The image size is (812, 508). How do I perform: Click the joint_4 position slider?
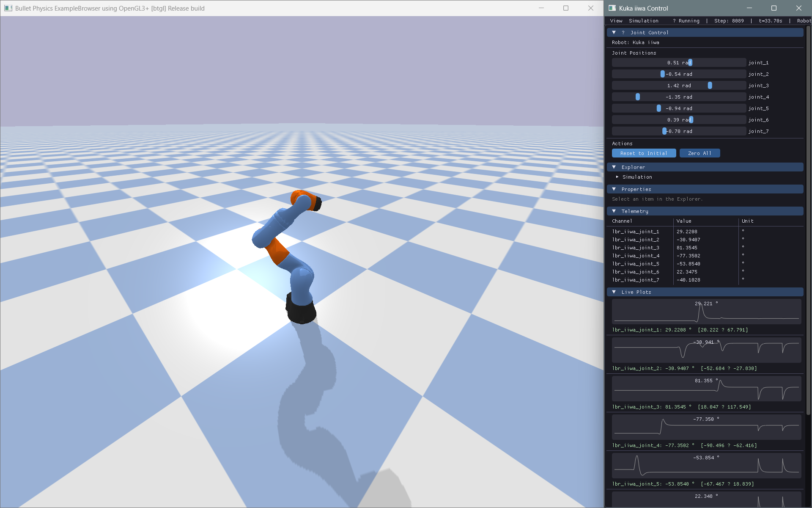pyautogui.click(x=679, y=97)
